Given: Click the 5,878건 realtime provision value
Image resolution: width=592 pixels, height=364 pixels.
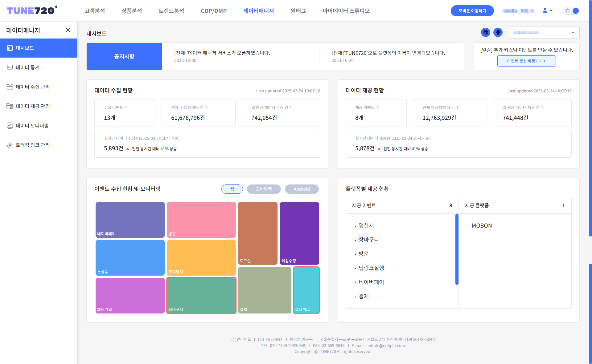Looking at the screenshot, I should (x=365, y=148).
